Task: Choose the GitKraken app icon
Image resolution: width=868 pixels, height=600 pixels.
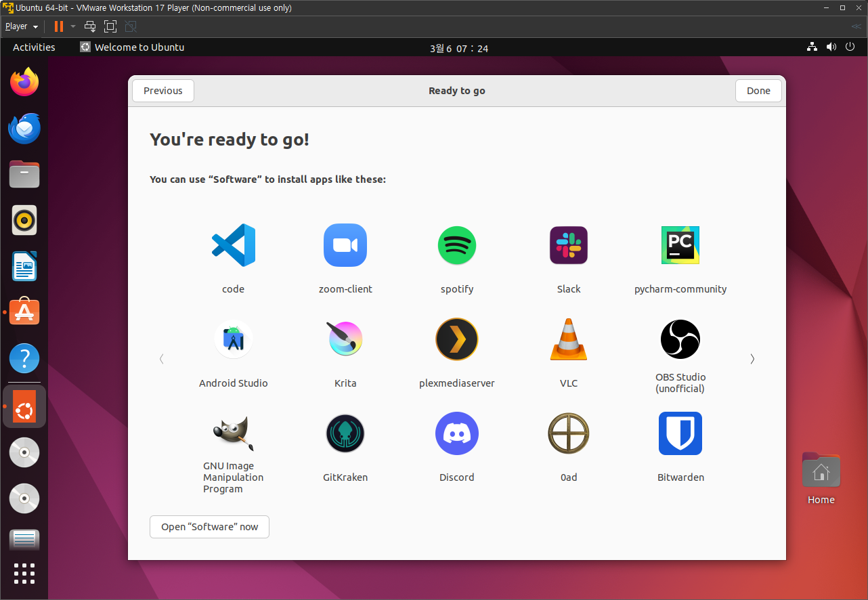Action: pos(345,433)
